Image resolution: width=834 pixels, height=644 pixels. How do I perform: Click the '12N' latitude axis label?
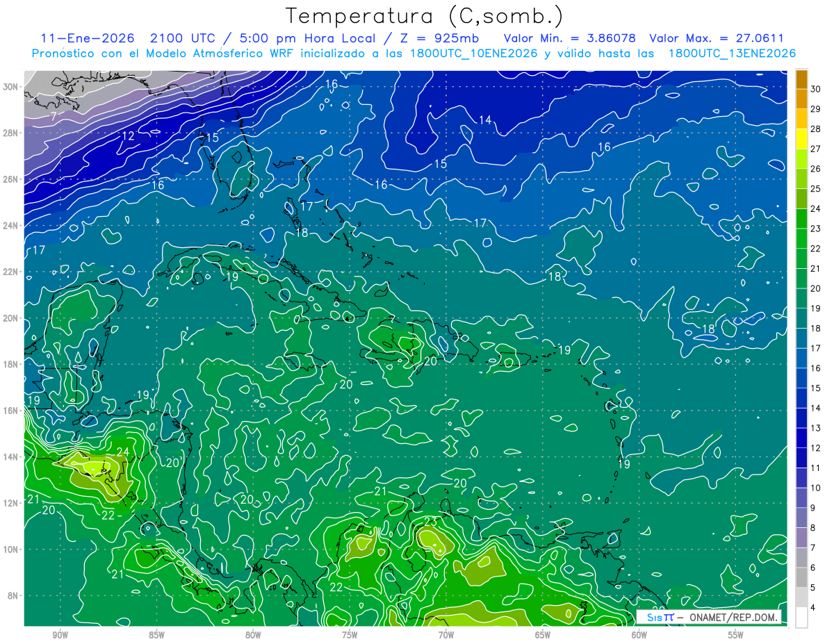pos(12,503)
